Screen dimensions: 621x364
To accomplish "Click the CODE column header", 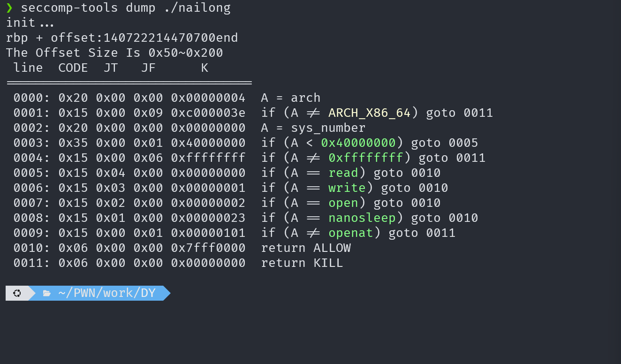I will [x=73, y=68].
